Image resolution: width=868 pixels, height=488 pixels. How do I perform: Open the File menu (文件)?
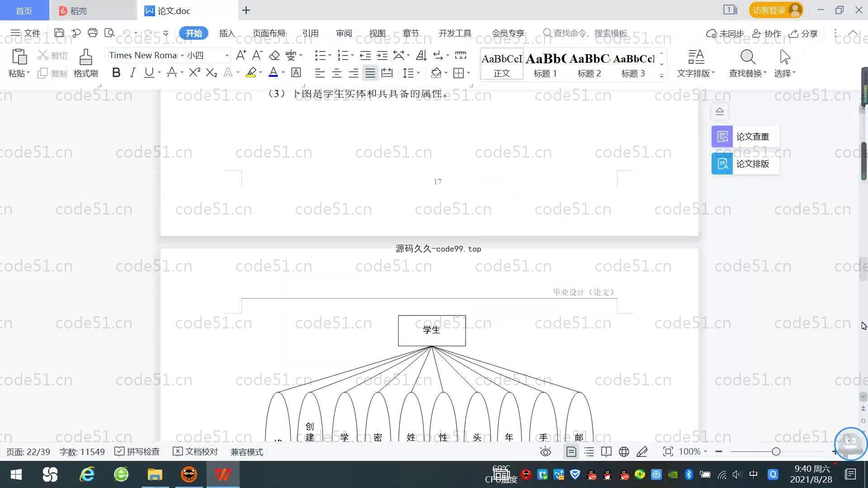coord(25,33)
